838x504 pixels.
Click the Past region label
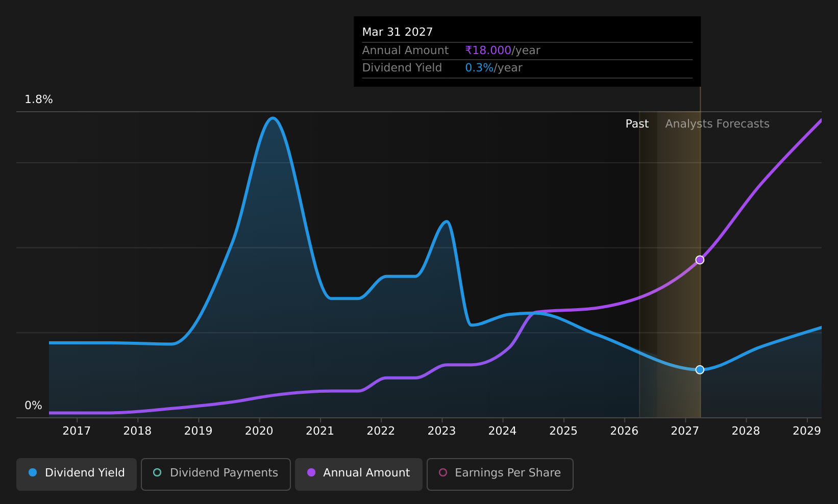[x=637, y=124]
